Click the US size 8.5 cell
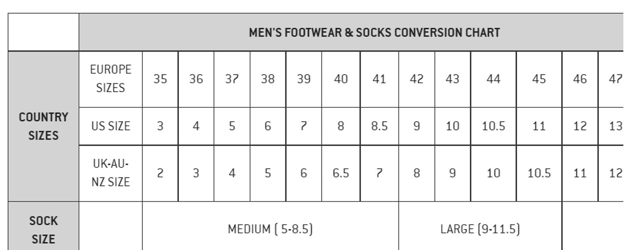 point(379,126)
